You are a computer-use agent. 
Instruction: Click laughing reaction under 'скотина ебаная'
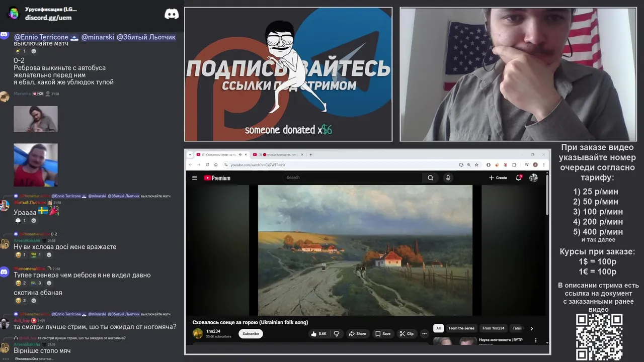click(20, 301)
